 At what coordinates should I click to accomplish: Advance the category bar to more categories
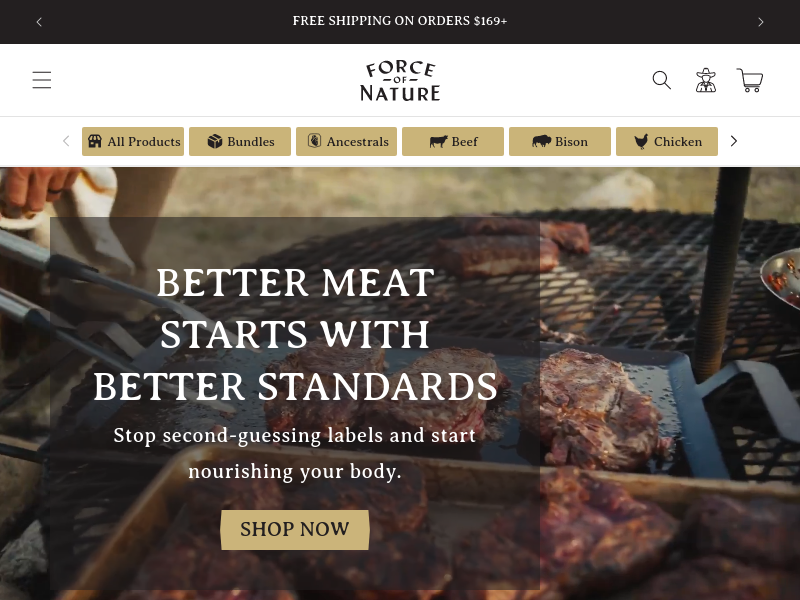click(x=734, y=141)
